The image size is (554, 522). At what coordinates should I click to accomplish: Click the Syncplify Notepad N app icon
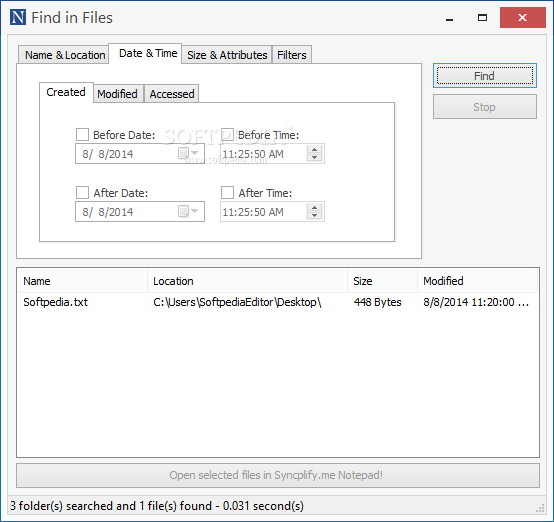click(x=18, y=17)
